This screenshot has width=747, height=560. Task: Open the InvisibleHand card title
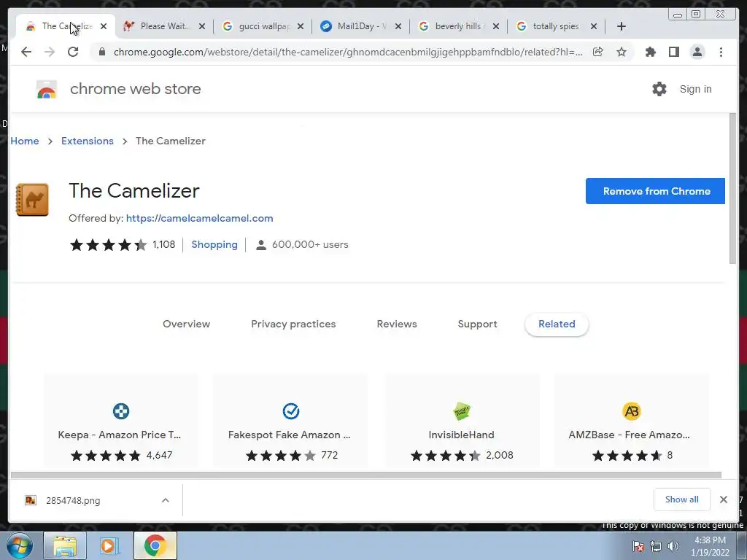pos(461,435)
